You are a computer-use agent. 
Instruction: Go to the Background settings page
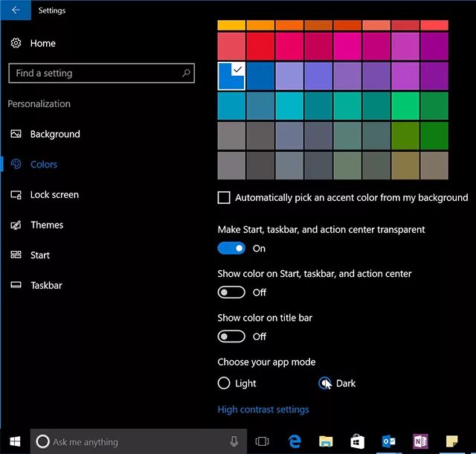(55, 134)
